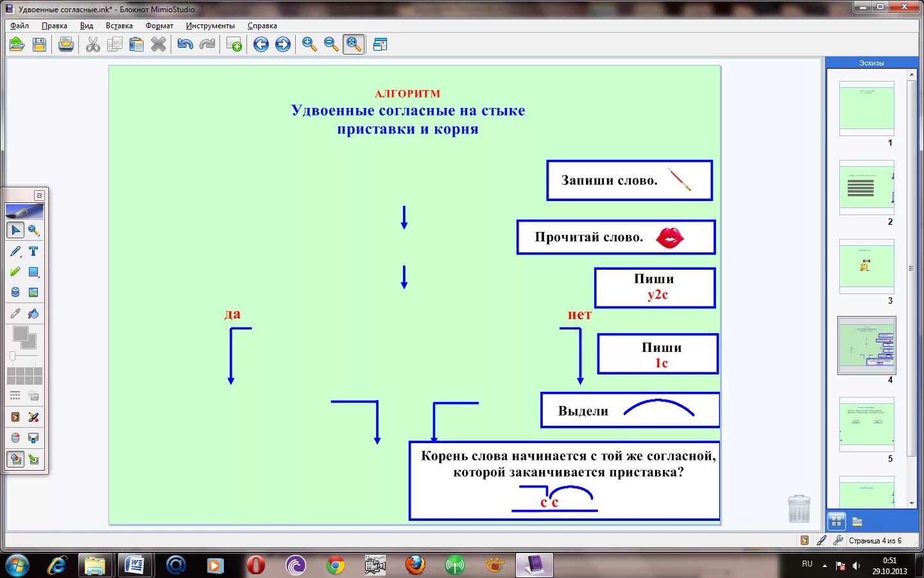Image resolution: width=924 pixels, height=578 pixels.
Task: Select the Rectangle shape tool
Action: pos(33,272)
